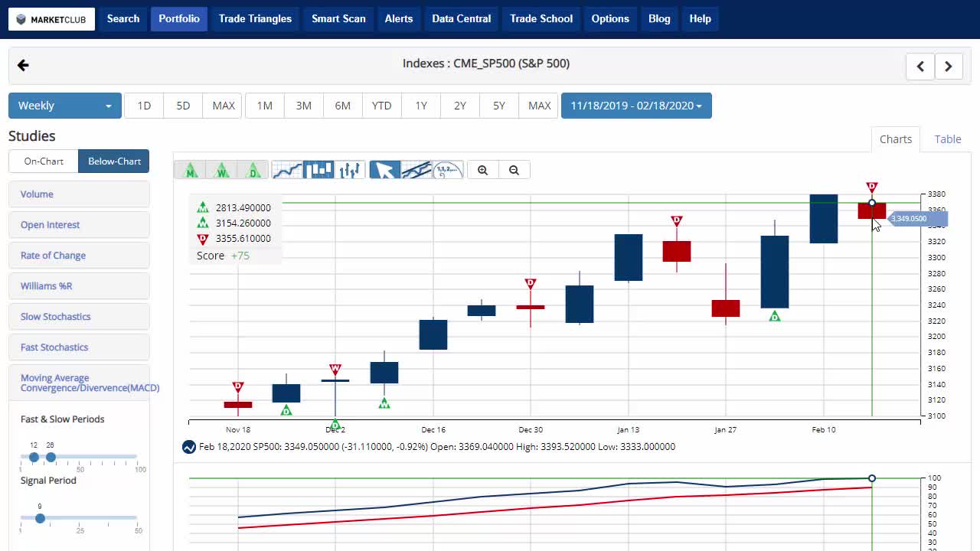
Task: Click the Signal Period slider handle
Action: 40,518
